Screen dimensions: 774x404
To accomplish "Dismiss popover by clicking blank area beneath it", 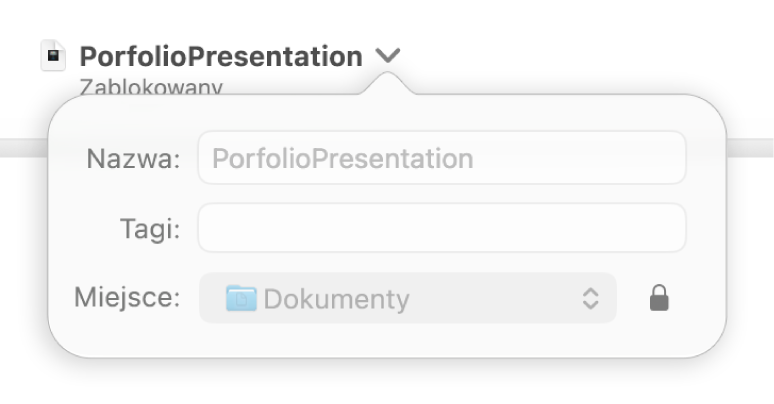I will pyautogui.click(x=387, y=383).
